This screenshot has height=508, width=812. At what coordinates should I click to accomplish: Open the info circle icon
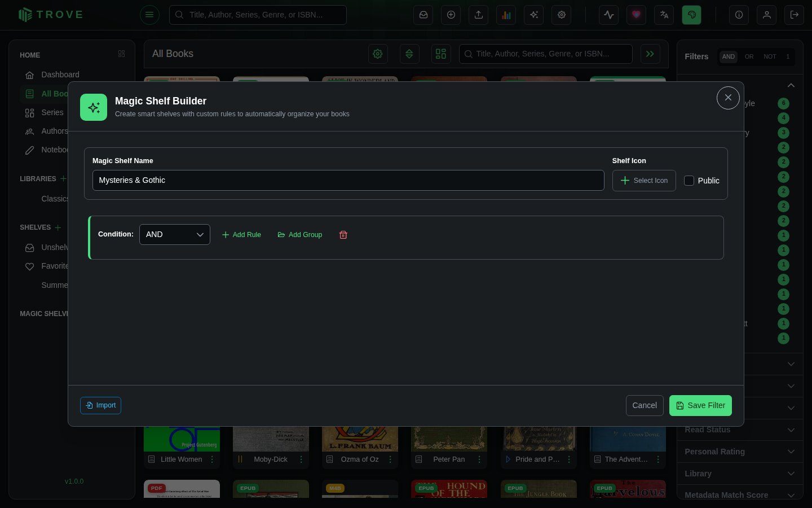pyautogui.click(x=739, y=15)
